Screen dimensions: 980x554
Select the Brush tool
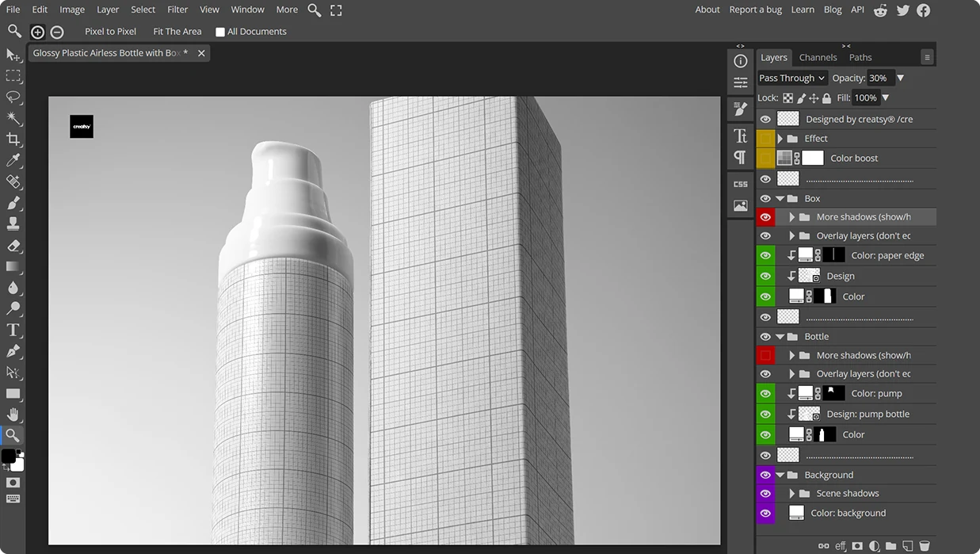(x=13, y=203)
